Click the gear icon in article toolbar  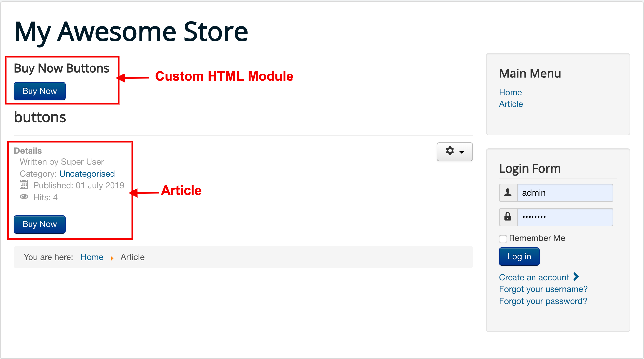coord(450,151)
